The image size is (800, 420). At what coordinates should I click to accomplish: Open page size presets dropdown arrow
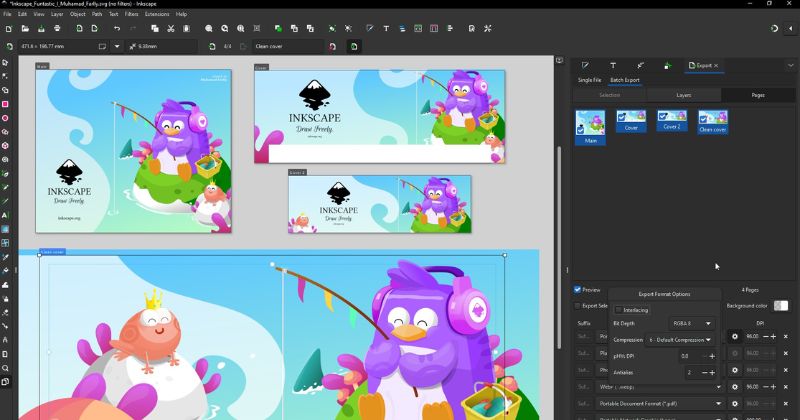tap(117, 46)
